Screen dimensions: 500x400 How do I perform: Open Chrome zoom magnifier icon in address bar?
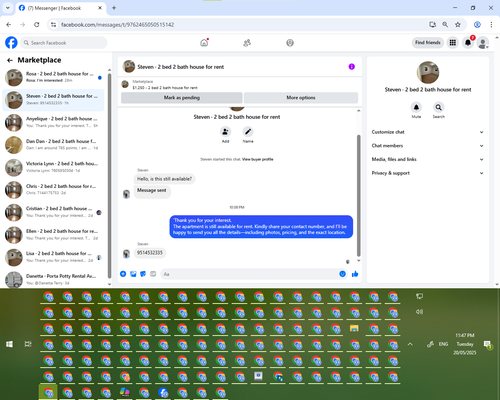pos(445,25)
